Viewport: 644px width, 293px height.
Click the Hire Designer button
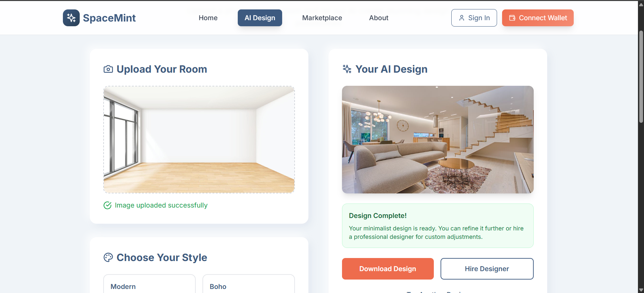click(x=487, y=269)
